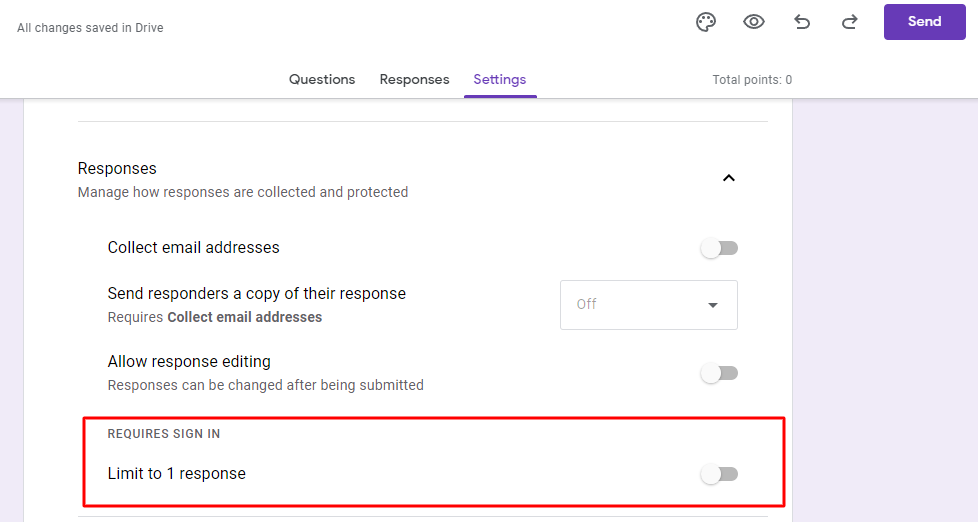Open the theme customization palette
Viewport: 978px width, 522px height.
pos(706,22)
